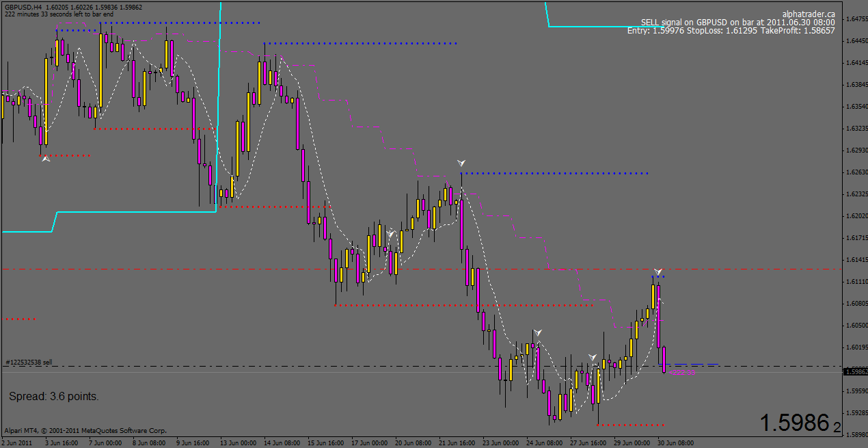Click the white down arrow above the 21 Jun 16:00 high

click(462, 163)
